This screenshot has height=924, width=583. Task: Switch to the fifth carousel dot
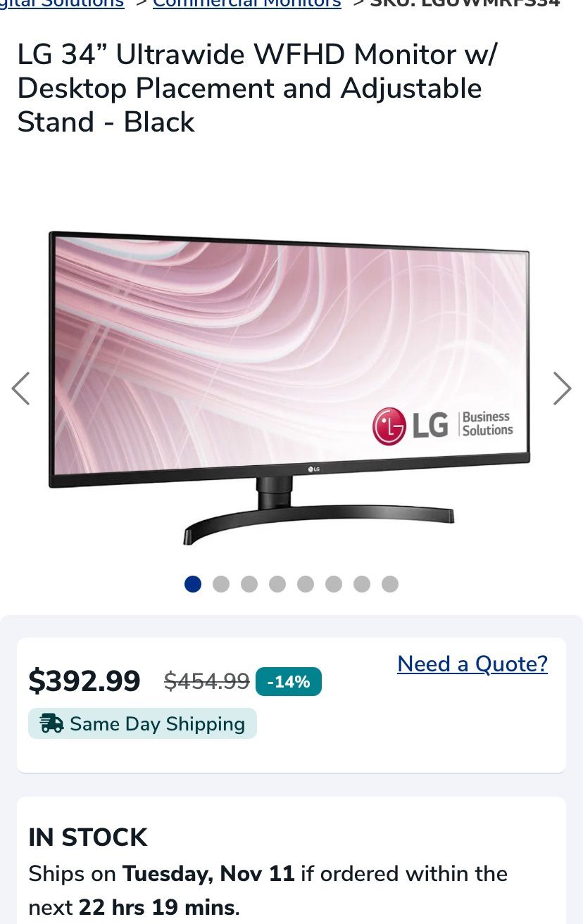click(x=306, y=584)
